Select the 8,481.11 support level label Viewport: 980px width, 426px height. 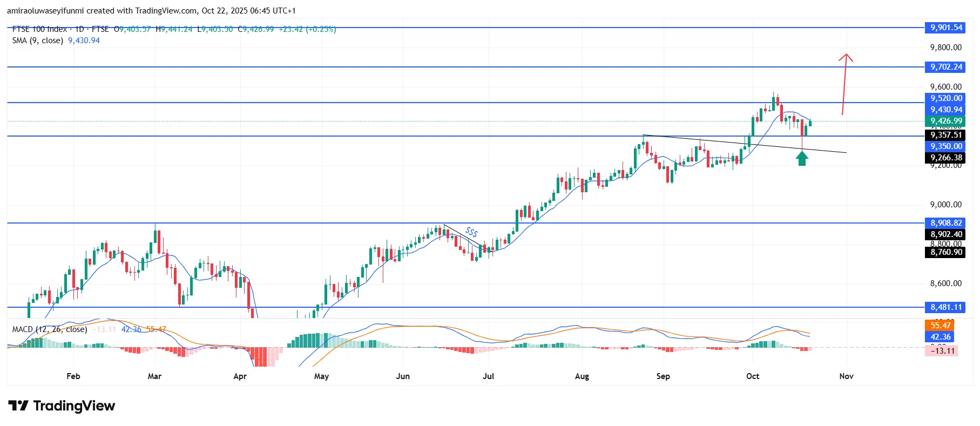[945, 307]
